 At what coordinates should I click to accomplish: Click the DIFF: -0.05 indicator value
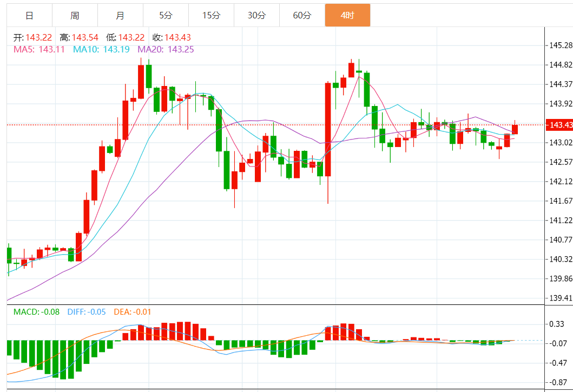[87, 312]
